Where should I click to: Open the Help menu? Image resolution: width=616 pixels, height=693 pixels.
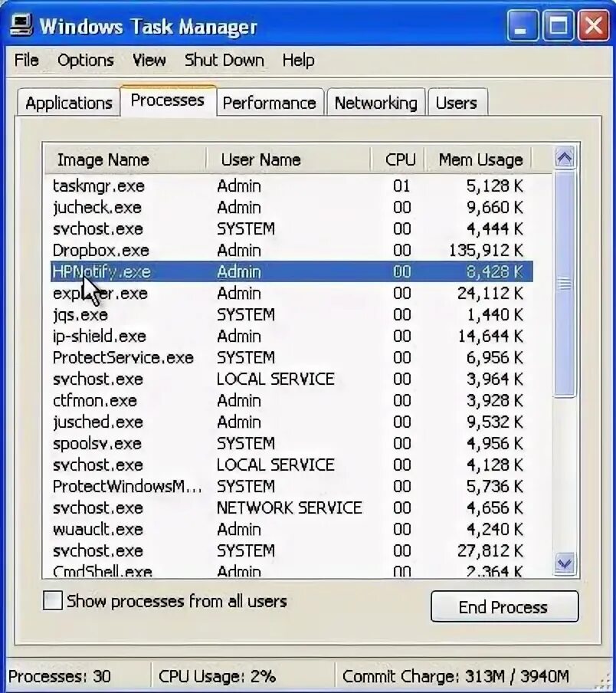click(299, 60)
